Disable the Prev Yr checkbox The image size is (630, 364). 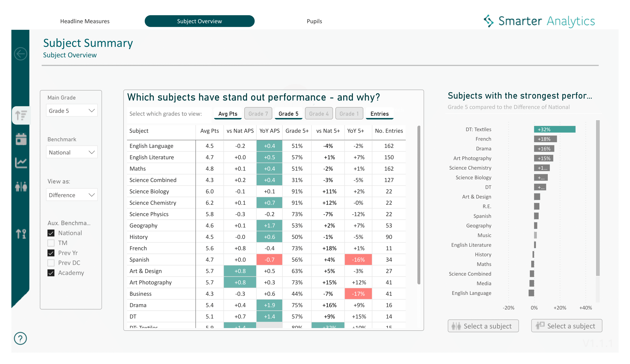(51, 253)
